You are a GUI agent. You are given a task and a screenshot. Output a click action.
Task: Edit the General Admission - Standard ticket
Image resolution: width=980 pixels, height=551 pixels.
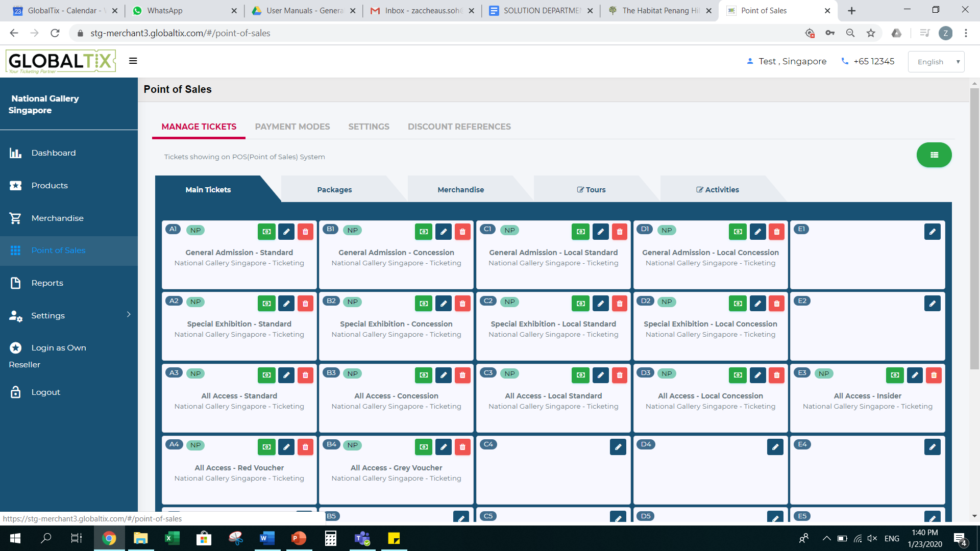(286, 232)
